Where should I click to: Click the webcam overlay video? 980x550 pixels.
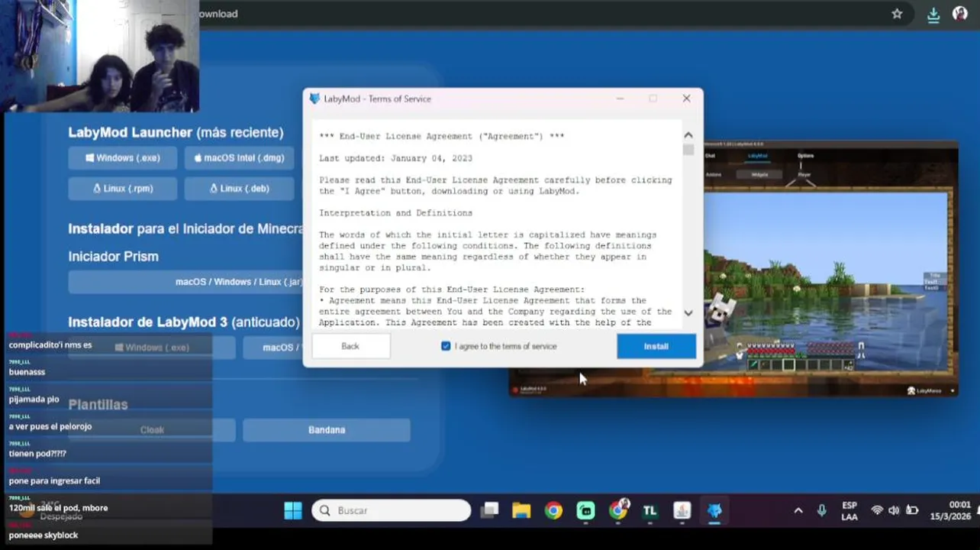tap(100, 56)
